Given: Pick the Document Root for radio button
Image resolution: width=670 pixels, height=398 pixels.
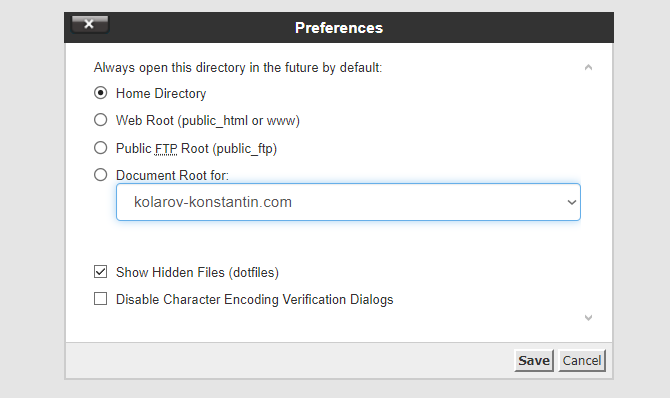Looking at the screenshot, I should click(100, 174).
